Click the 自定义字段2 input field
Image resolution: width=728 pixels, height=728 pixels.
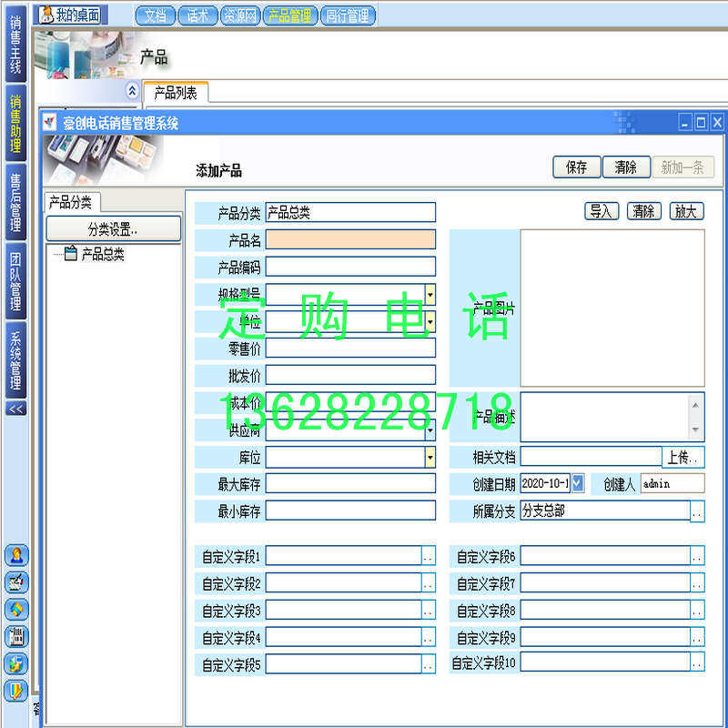click(344, 583)
